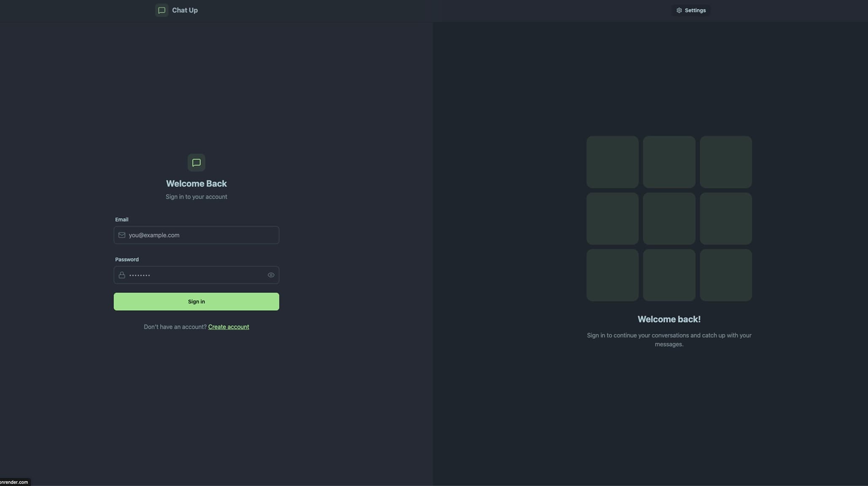868x486 pixels.
Task: Click the Chat Up title text
Action: (184, 10)
